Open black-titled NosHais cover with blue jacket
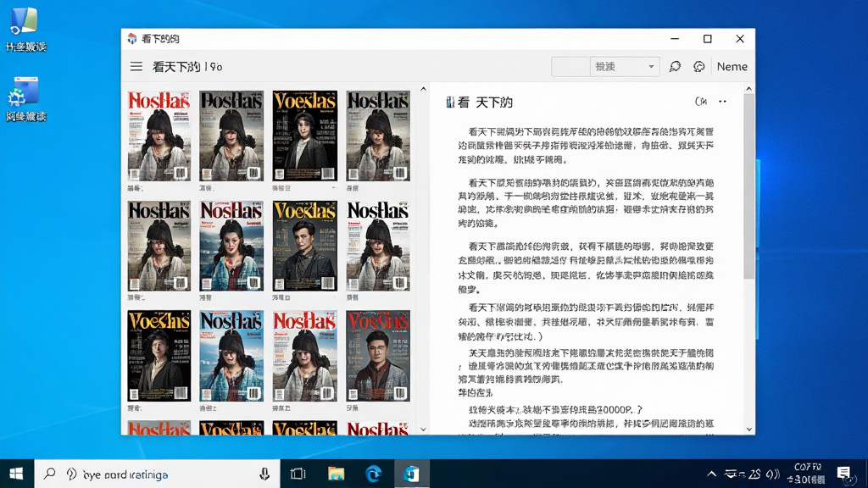This screenshot has height=488, width=868. pyautogui.click(x=231, y=355)
